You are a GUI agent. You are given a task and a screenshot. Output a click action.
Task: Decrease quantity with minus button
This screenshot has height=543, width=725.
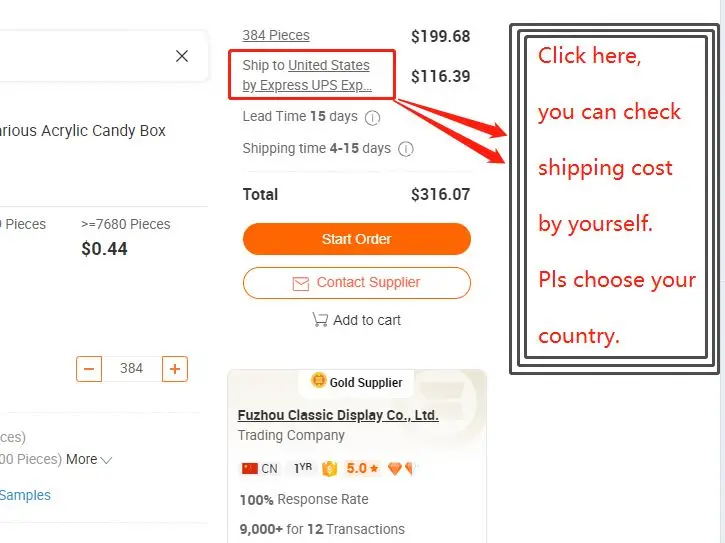[x=89, y=369]
